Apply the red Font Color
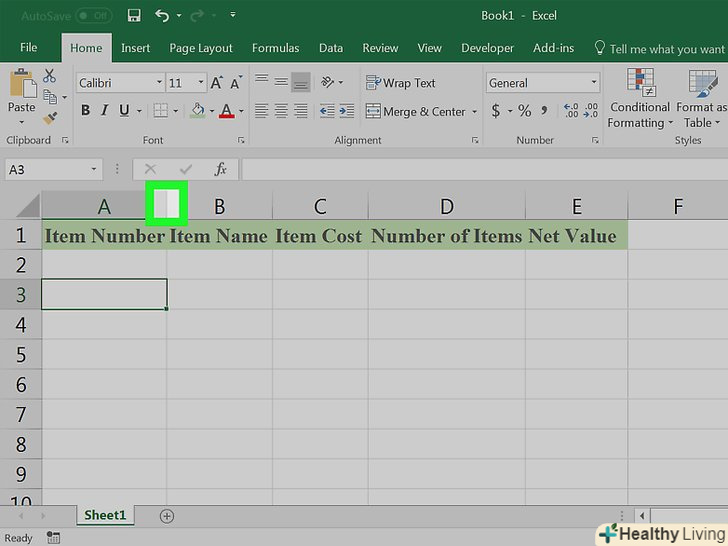728x546 pixels. (x=226, y=110)
